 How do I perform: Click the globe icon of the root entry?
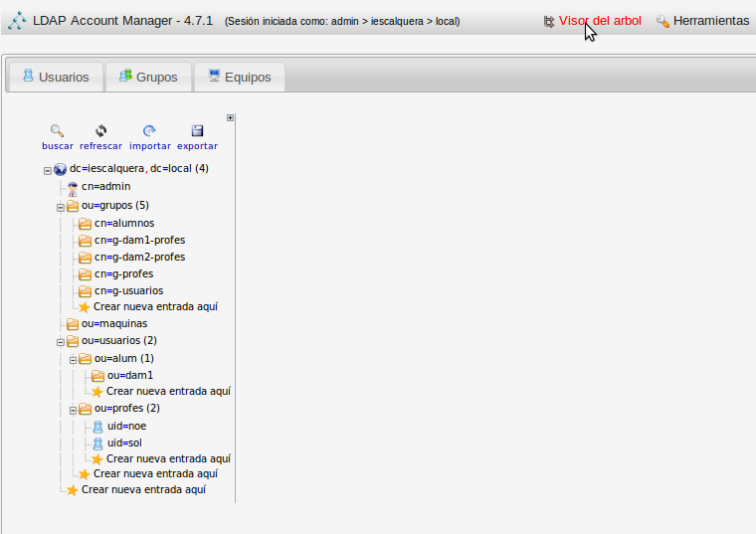click(60, 169)
